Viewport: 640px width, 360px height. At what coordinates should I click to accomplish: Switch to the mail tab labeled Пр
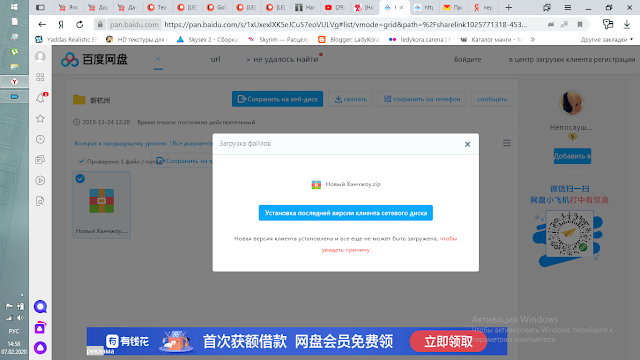[x=453, y=7]
